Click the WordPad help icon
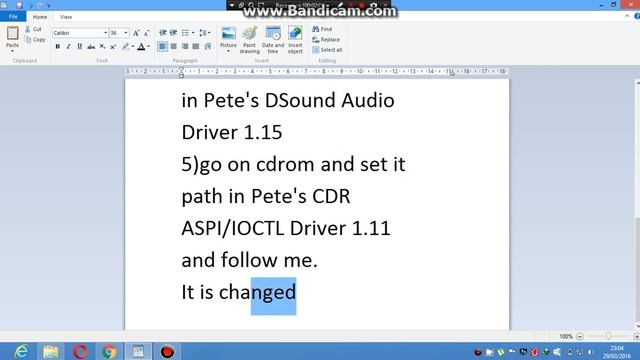The width and height of the screenshot is (640, 360). [637, 16]
